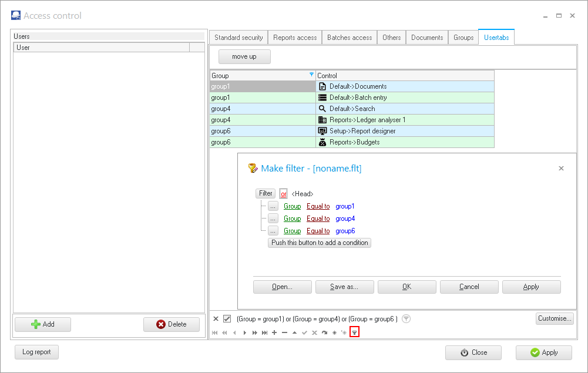Click 'Equal to' operator for group4 condition
588x373 pixels.
(x=318, y=219)
